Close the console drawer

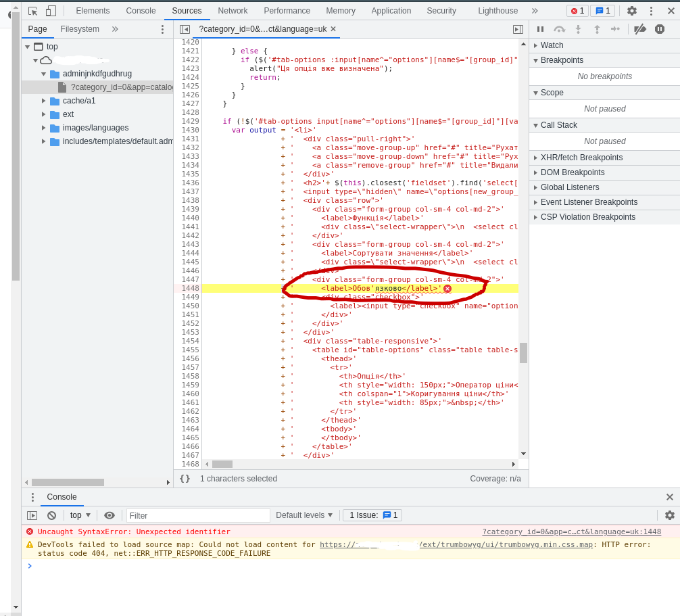coord(670,497)
